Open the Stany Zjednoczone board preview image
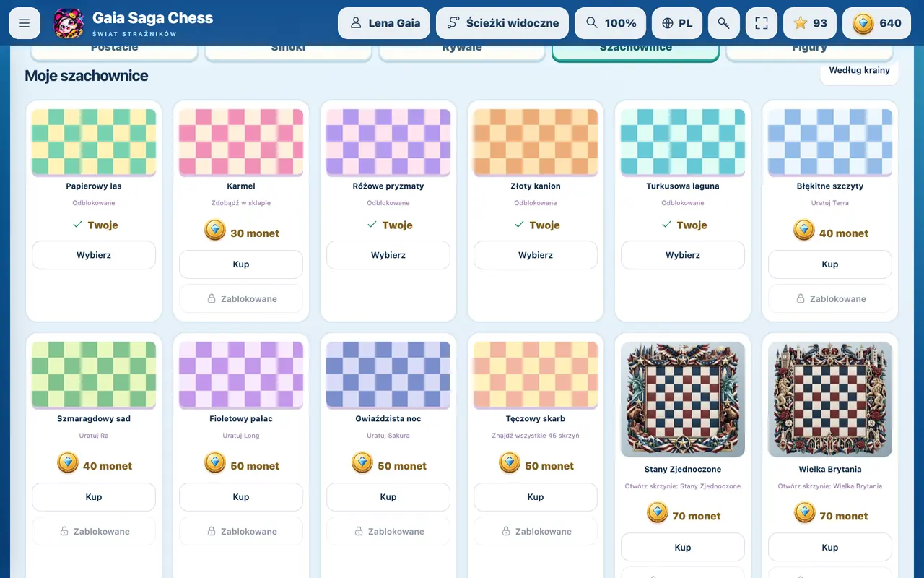 click(683, 400)
